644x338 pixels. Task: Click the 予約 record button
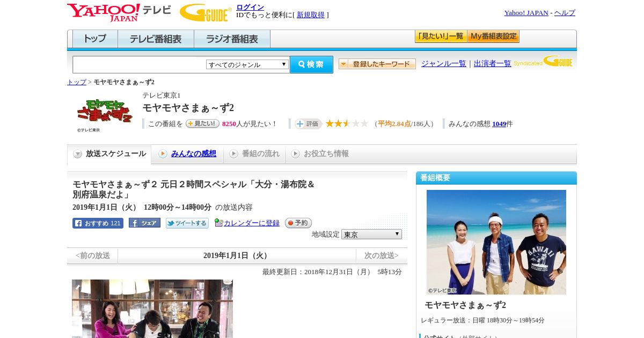coord(298,223)
